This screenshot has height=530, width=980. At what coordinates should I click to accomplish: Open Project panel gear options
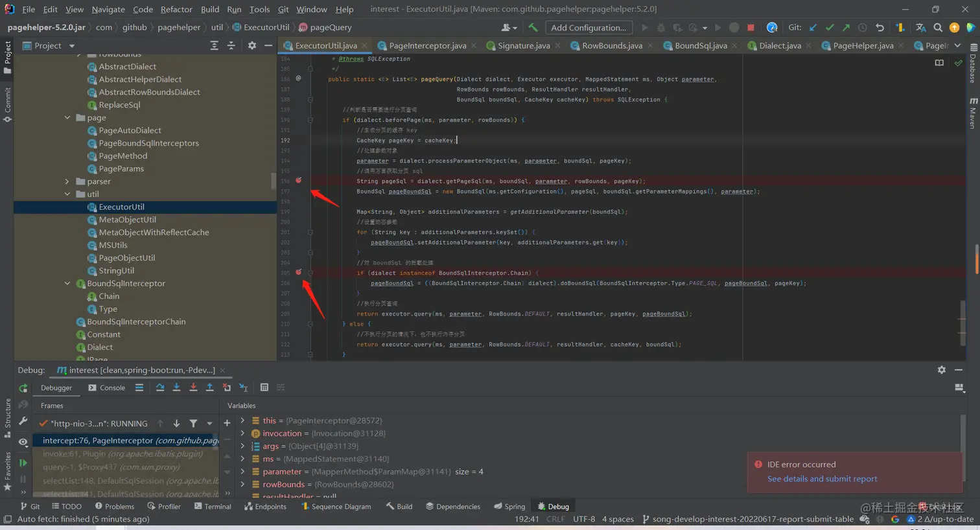pos(252,45)
